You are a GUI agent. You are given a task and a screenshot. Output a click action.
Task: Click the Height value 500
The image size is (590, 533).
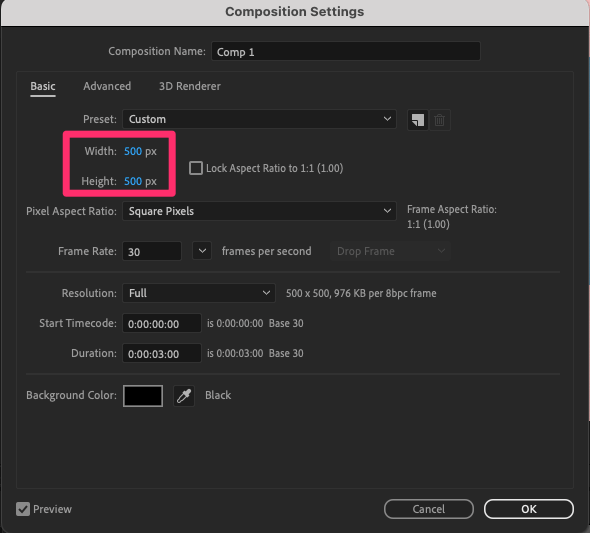click(133, 181)
